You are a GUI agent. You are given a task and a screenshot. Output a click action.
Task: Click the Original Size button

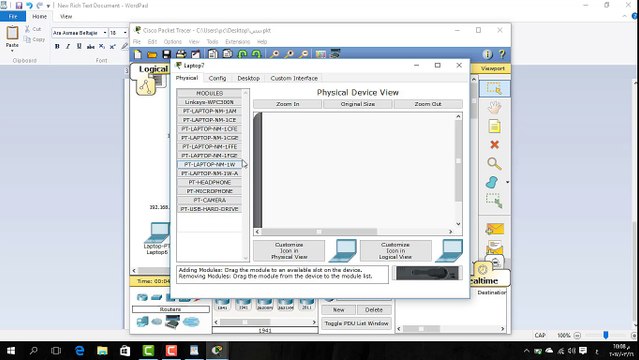point(357,104)
